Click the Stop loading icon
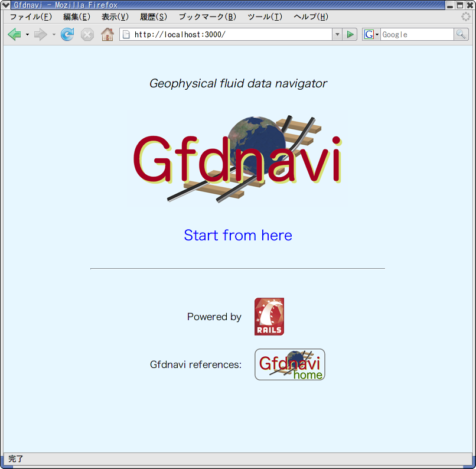This screenshot has width=476, height=469. tap(87, 35)
